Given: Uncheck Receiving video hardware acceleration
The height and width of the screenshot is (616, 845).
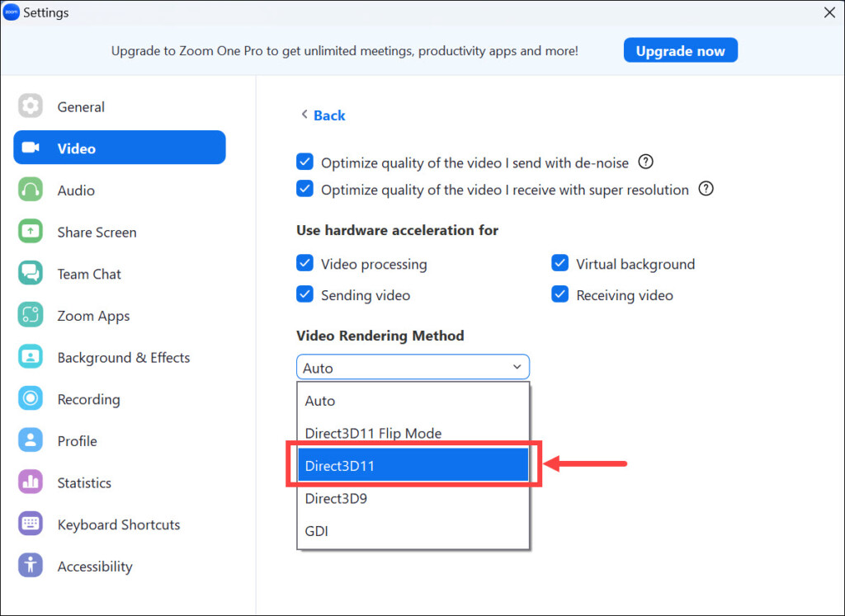Looking at the screenshot, I should coord(560,294).
